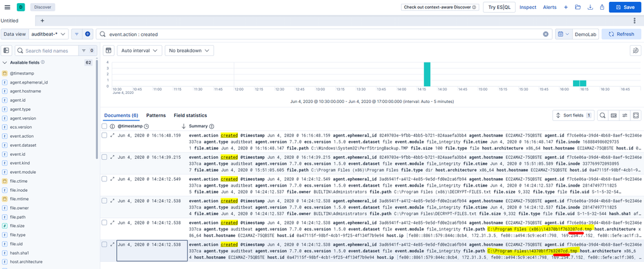Image resolution: width=644 pixels, height=269 pixels.
Task: Click the info icon beside Summary header
Action: 211,126
